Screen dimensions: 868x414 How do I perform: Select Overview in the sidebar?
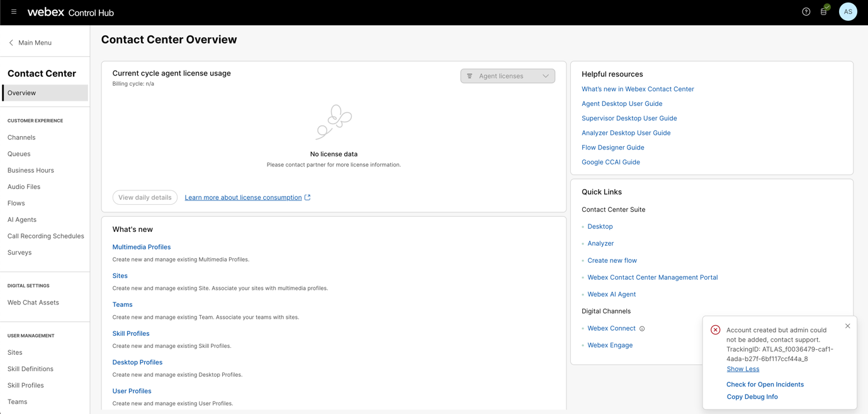(x=45, y=93)
